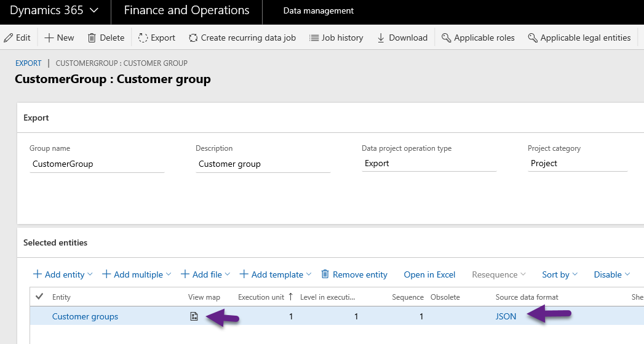Click the Edit pencil icon
The width and height of the screenshot is (644, 344).
(x=9, y=38)
